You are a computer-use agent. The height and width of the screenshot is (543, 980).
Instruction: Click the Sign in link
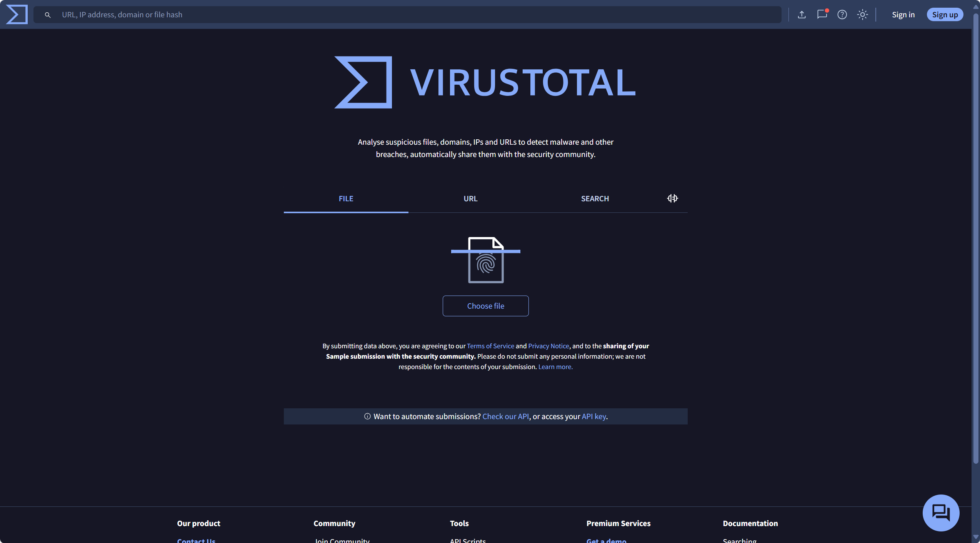[903, 15]
